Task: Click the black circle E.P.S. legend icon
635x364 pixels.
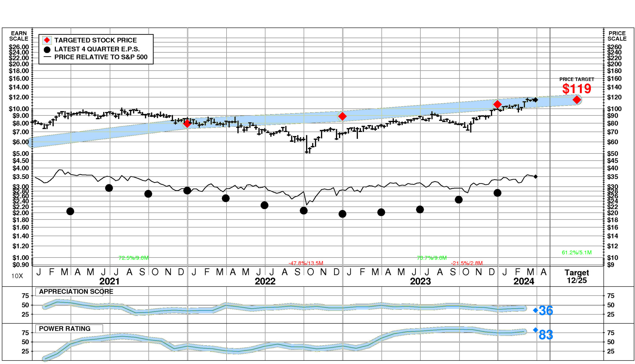Action: [x=47, y=50]
